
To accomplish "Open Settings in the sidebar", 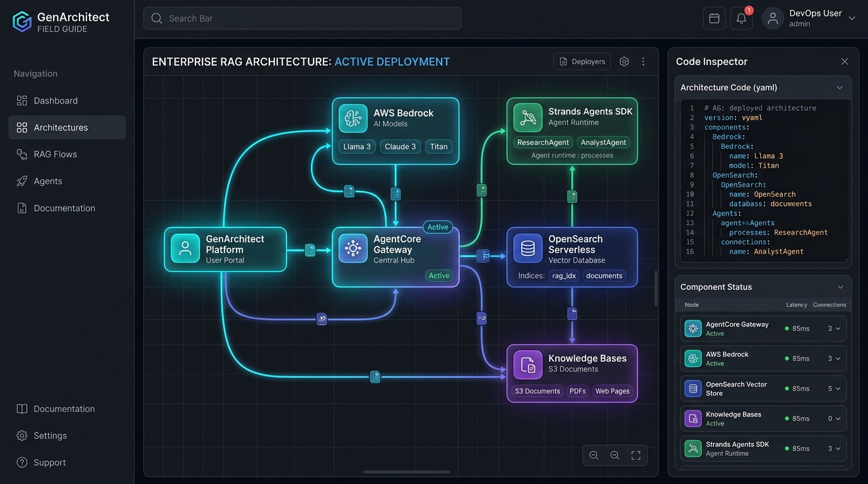I will (x=67, y=435).
